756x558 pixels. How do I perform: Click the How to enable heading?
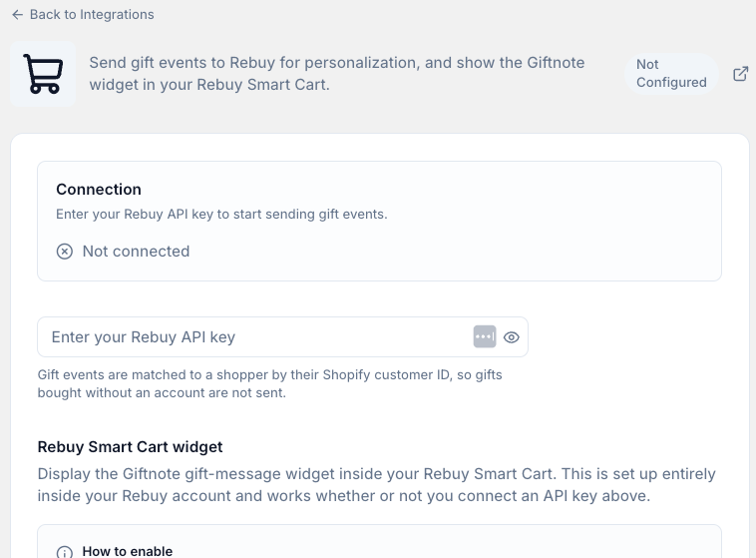point(128,551)
